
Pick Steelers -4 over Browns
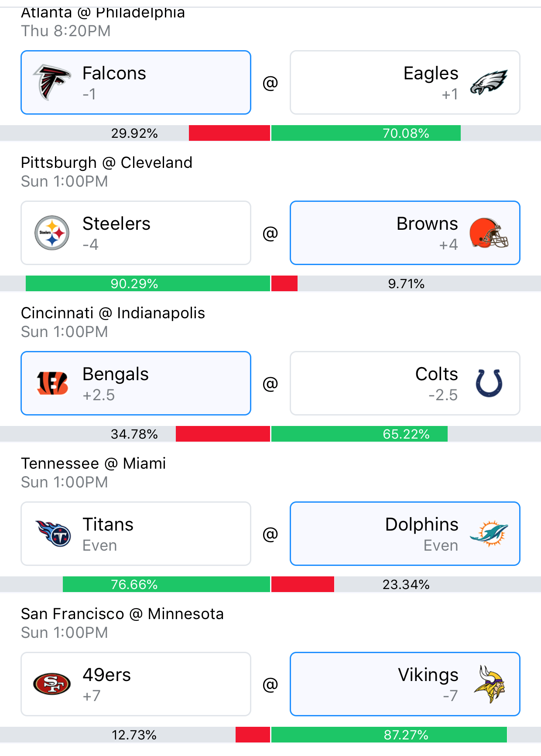click(136, 233)
